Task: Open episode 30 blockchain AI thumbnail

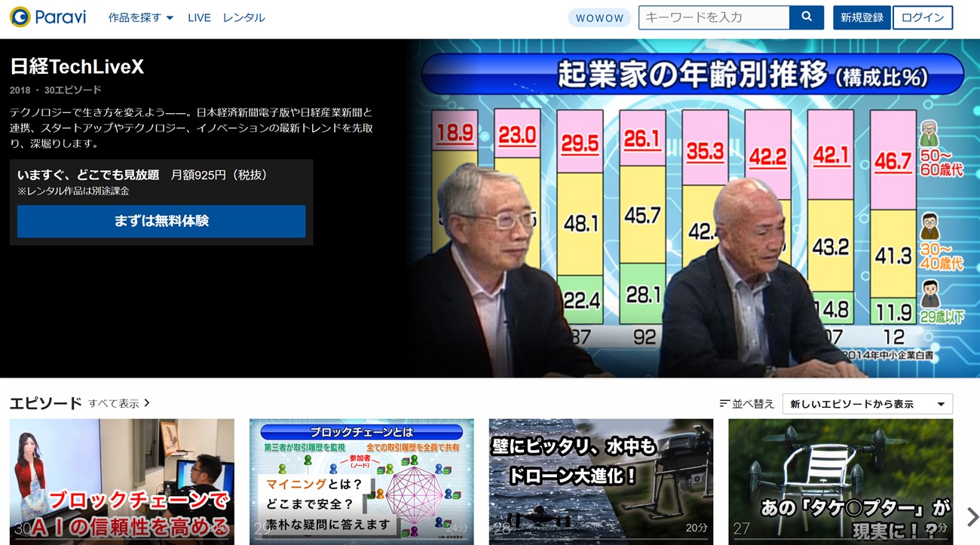Action: tap(121, 482)
